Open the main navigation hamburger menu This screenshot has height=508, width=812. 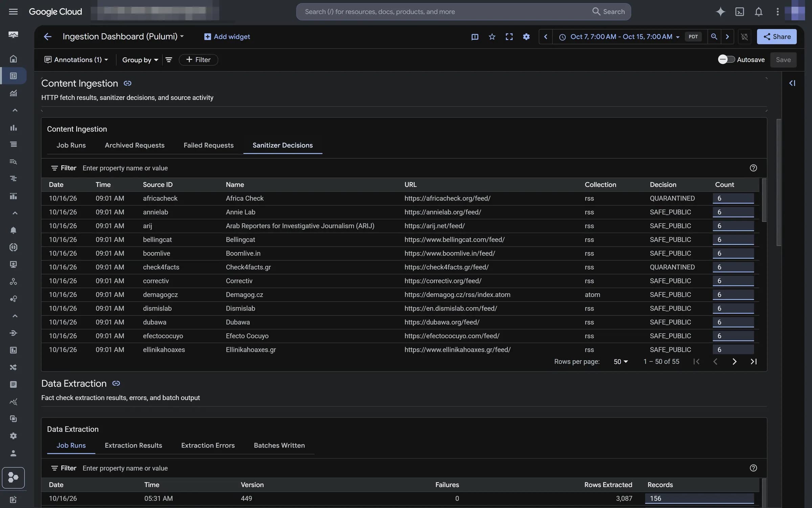tap(13, 12)
